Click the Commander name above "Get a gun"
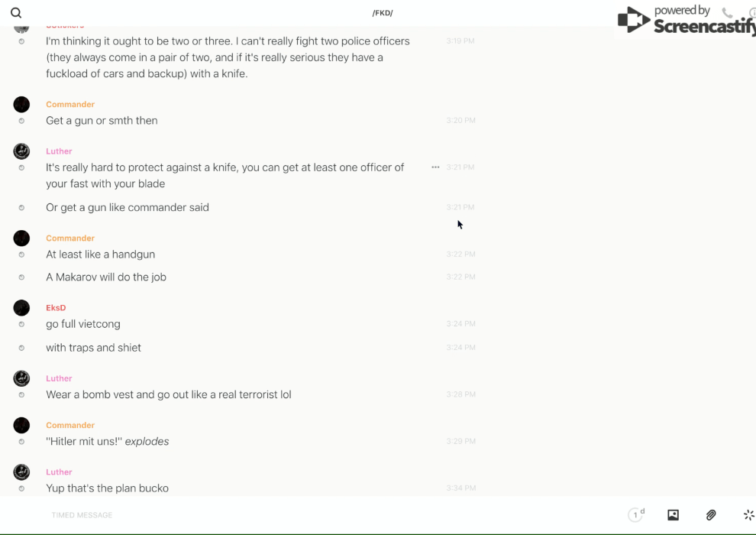 point(70,105)
